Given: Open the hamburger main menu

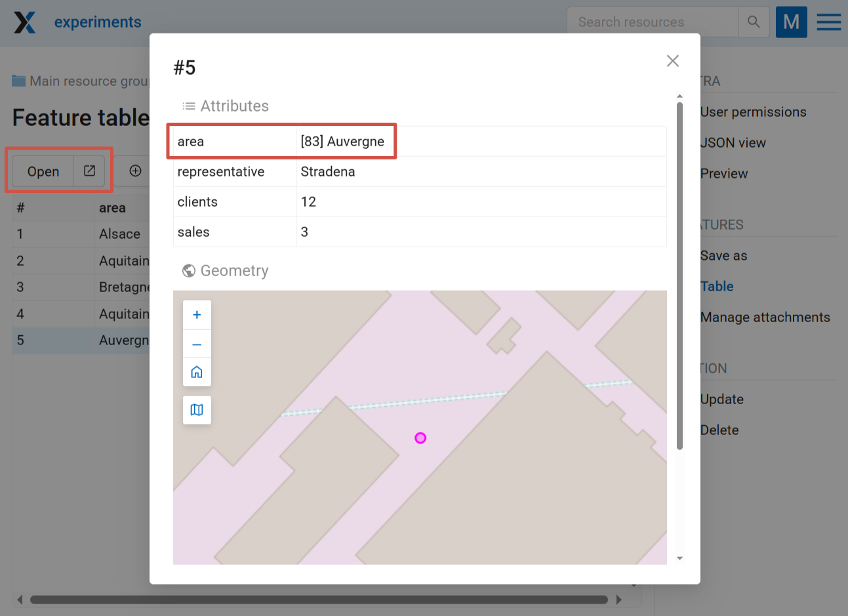Looking at the screenshot, I should click(x=828, y=22).
